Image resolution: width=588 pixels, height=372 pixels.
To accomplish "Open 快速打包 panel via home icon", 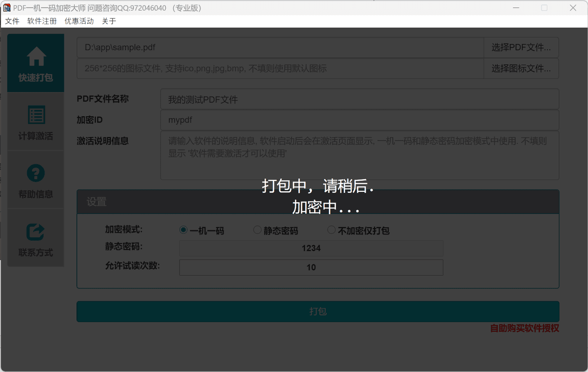I will click(x=35, y=62).
